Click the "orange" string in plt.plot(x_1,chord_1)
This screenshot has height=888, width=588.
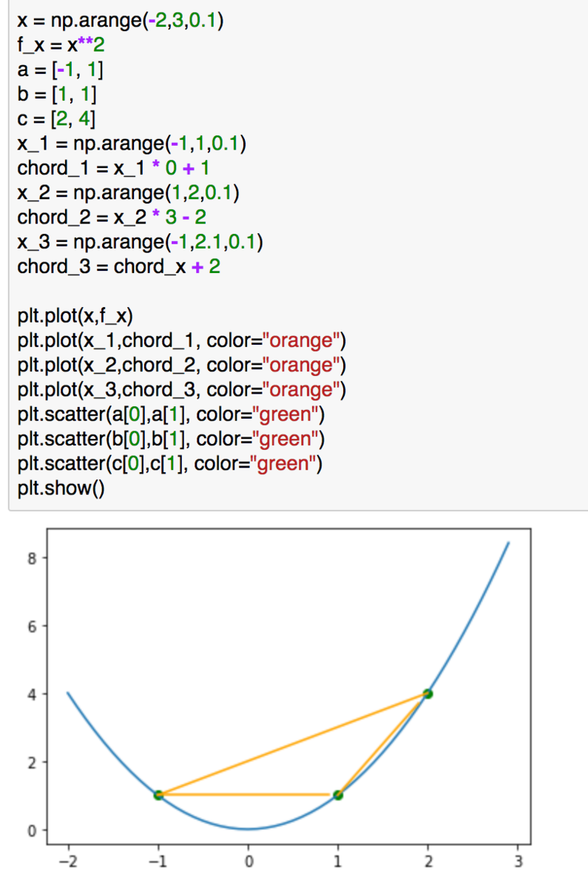305,342
